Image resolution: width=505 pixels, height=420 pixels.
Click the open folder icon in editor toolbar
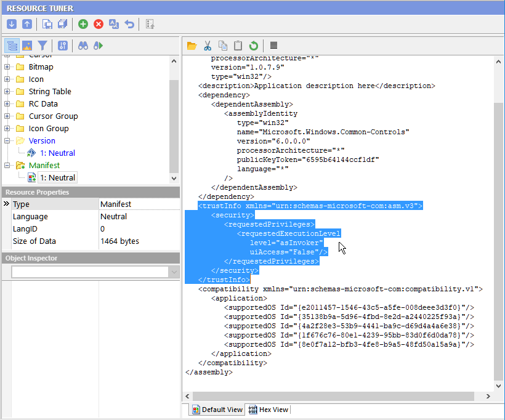coord(192,46)
